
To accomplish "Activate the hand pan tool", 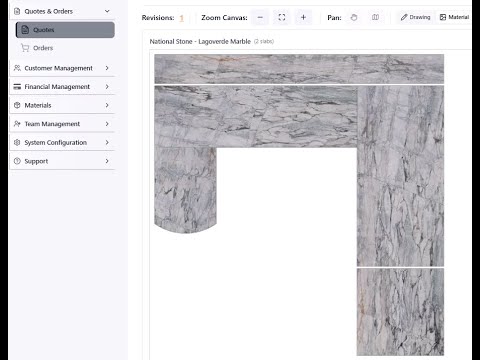I will pyautogui.click(x=354, y=17).
